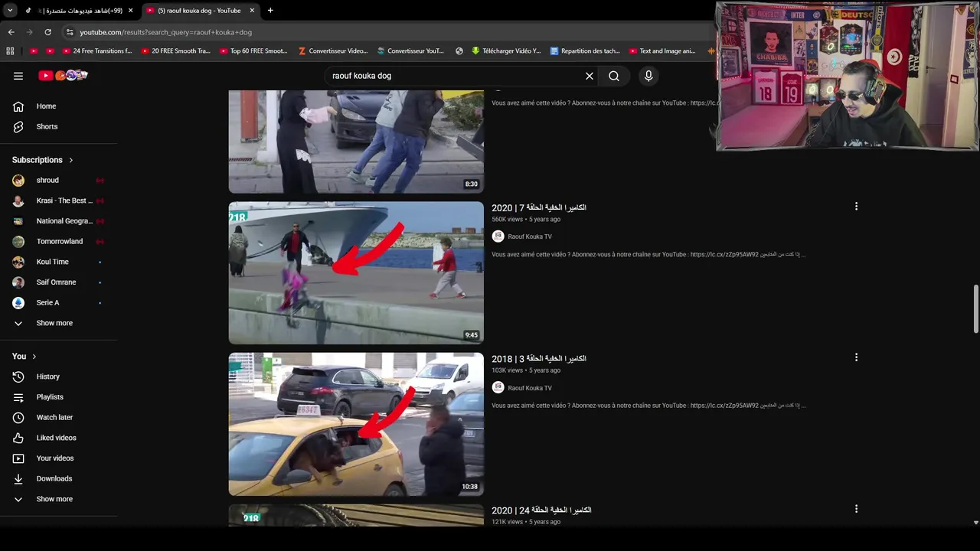Open the tab search dropdown
The height and width of the screenshot is (551, 980).
[10, 11]
